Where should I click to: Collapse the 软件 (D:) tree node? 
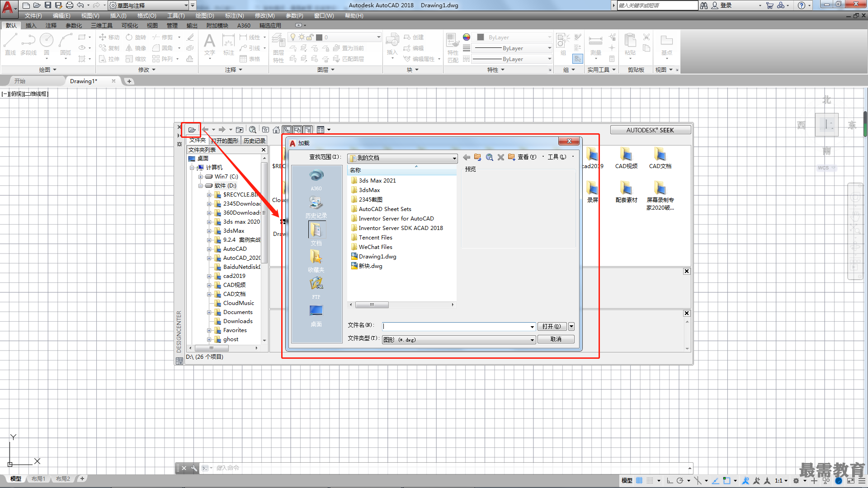click(200, 186)
